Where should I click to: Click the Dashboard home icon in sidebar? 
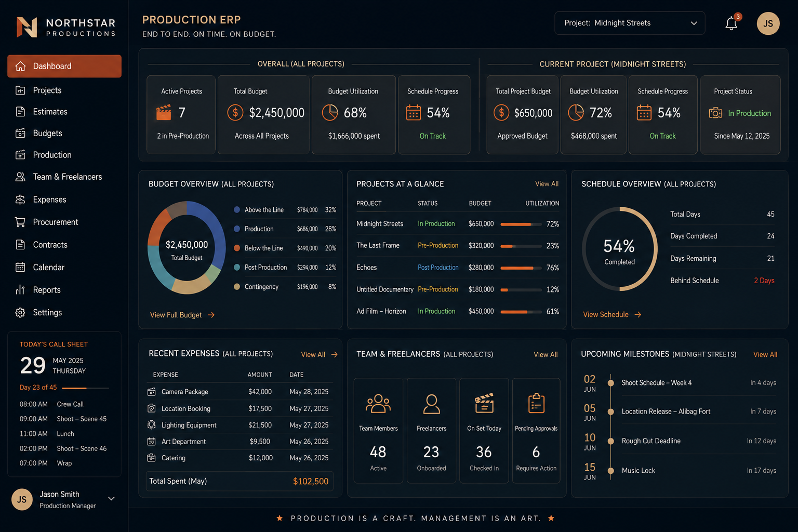pyautogui.click(x=21, y=66)
